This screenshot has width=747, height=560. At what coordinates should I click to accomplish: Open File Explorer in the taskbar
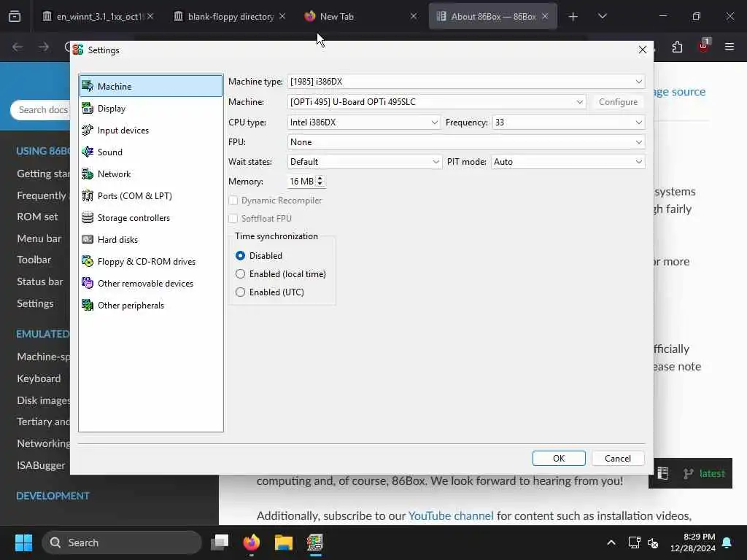click(284, 542)
